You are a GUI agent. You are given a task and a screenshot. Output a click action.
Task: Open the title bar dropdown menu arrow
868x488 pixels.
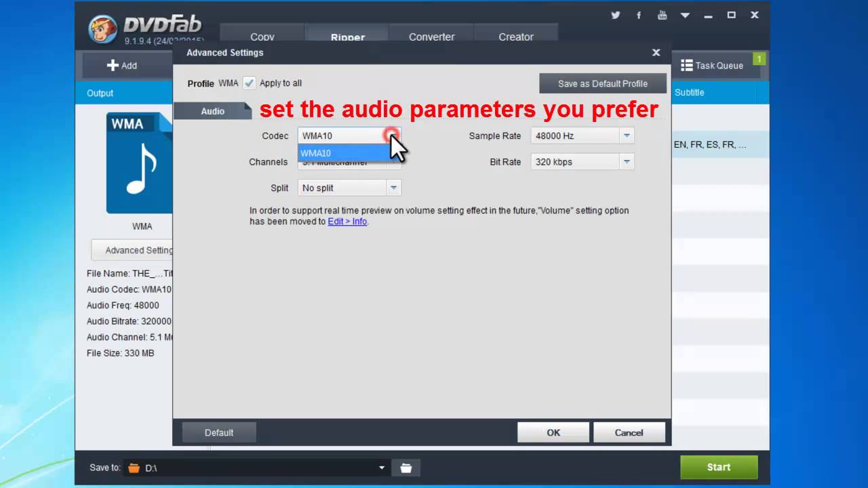click(x=685, y=15)
